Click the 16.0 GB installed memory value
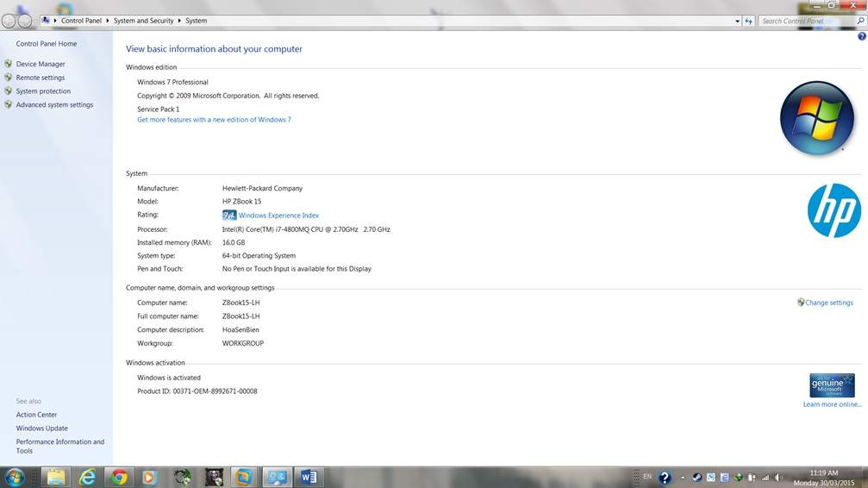This screenshot has height=488, width=868. click(x=233, y=242)
